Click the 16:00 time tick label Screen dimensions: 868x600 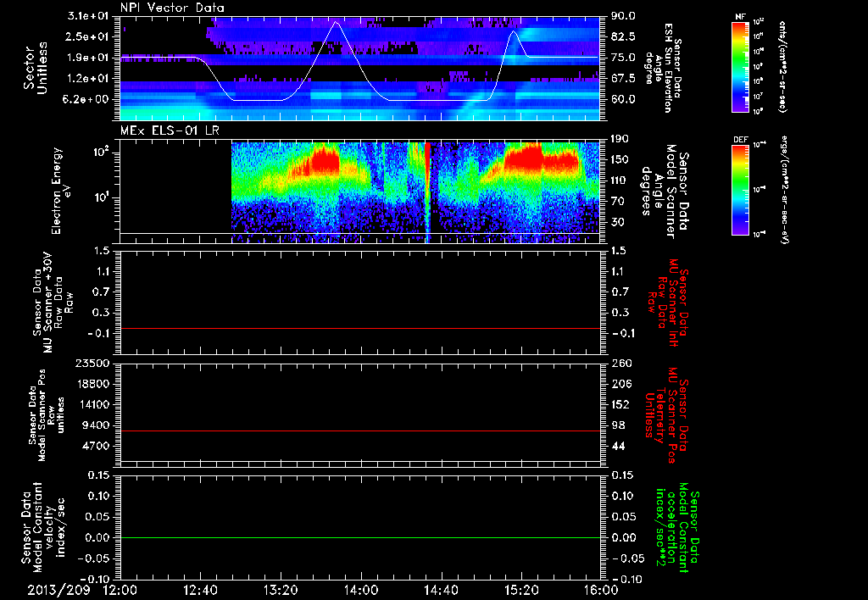click(x=601, y=590)
